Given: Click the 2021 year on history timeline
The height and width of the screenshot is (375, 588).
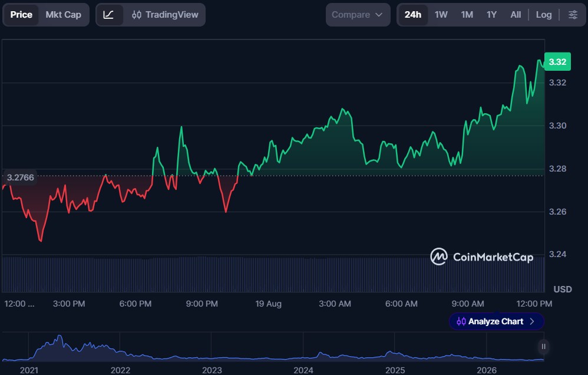Looking at the screenshot, I should [29, 370].
